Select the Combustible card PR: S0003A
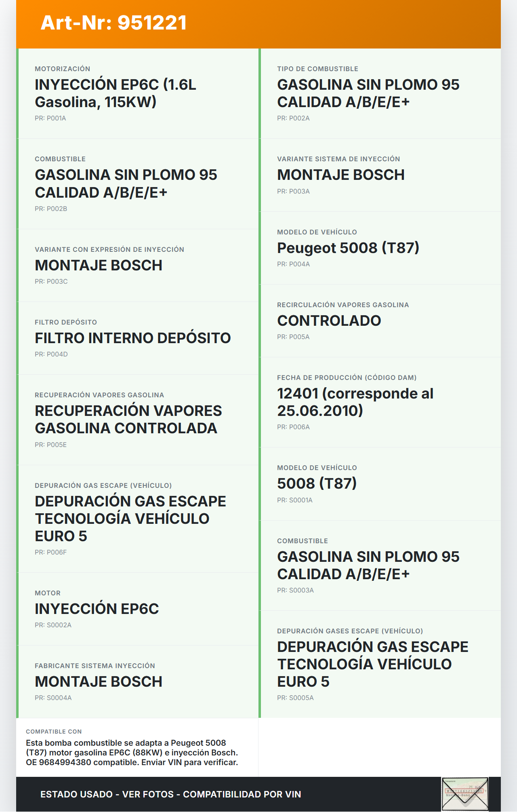The width and height of the screenshot is (517, 812). click(x=368, y=565)
